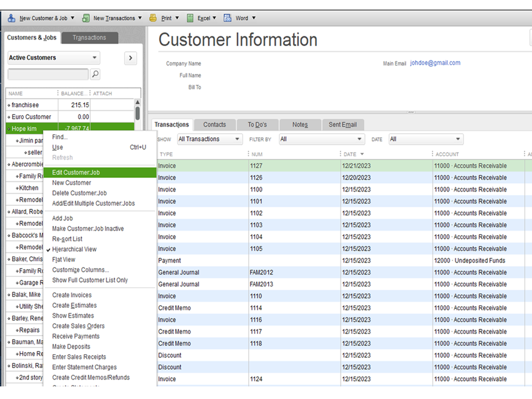Select Create Invoices in context menu
The image size is (532, 399).
click(72, 295)
